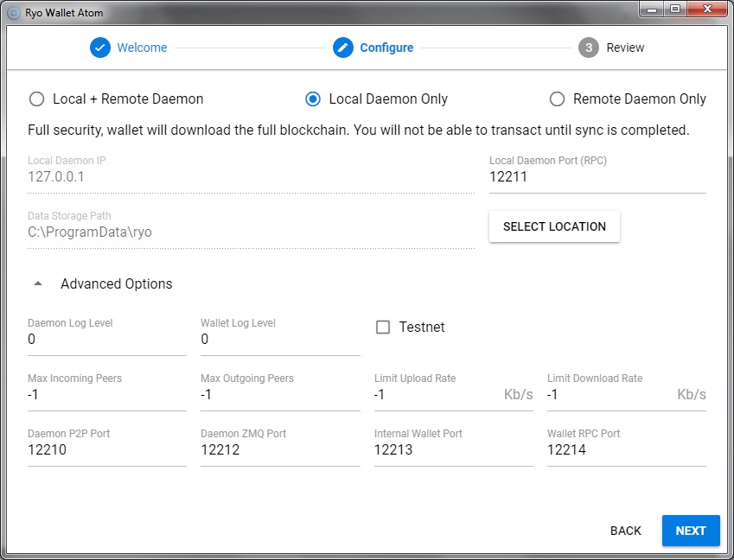The image size is (734, 560).
Task: Edit the Daemon Log Level field
Action: pyautogui.click(x=106, y=339)
